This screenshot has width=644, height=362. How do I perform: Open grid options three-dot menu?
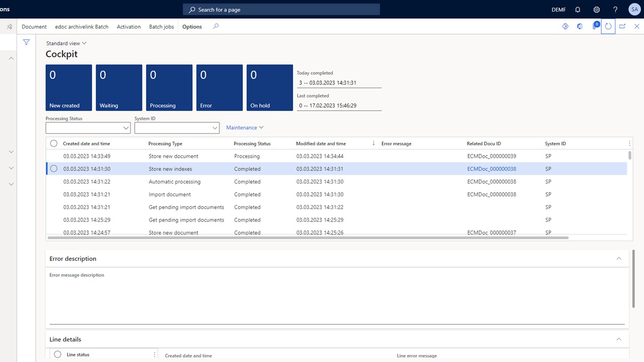point(629,144)
